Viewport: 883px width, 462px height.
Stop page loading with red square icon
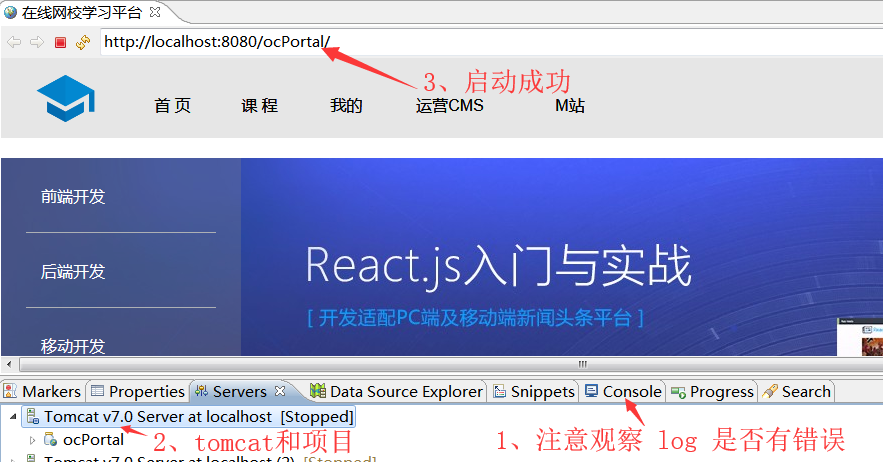60,42
